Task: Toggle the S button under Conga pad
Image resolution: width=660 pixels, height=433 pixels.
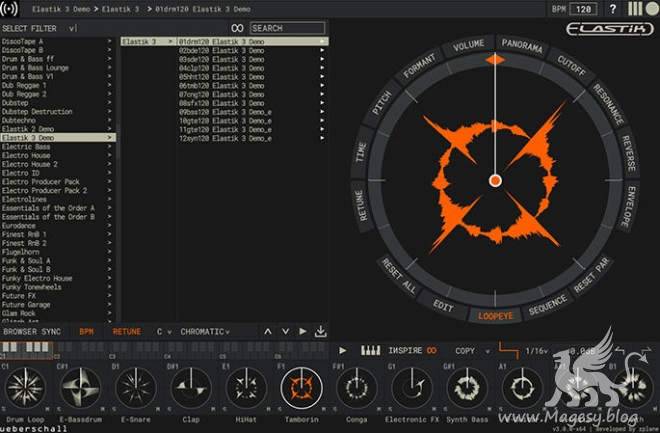Action: click(335, 409)
